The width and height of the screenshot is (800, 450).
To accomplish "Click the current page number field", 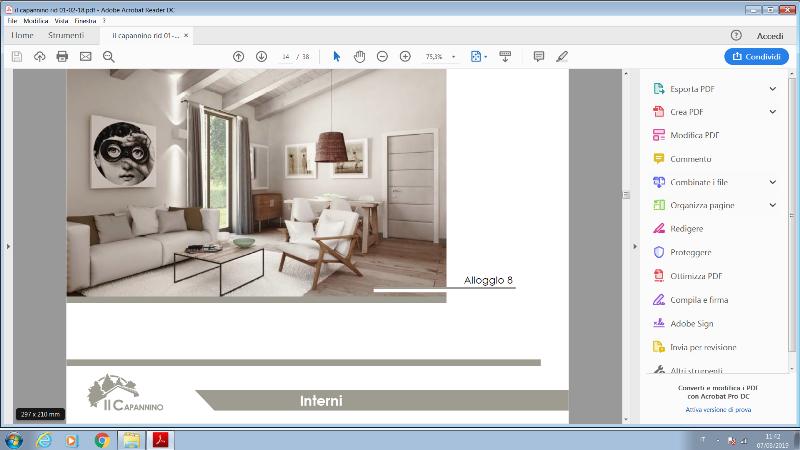I will (287, 57).
